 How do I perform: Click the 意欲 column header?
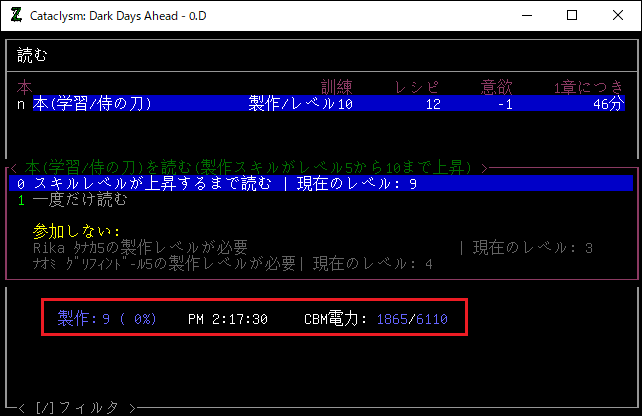[497, 87]
